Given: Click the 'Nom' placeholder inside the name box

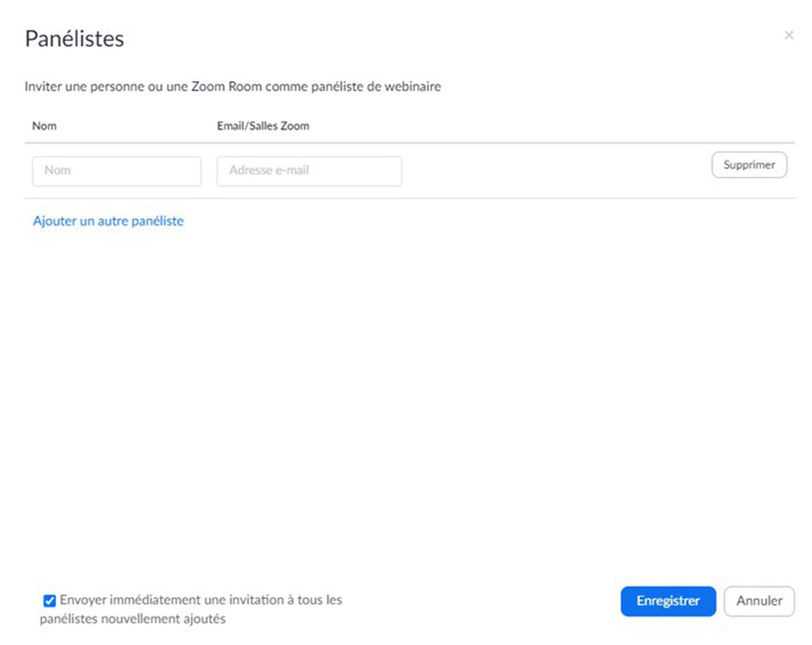Looking at the screenshot, I should click(x=58, y=171).
